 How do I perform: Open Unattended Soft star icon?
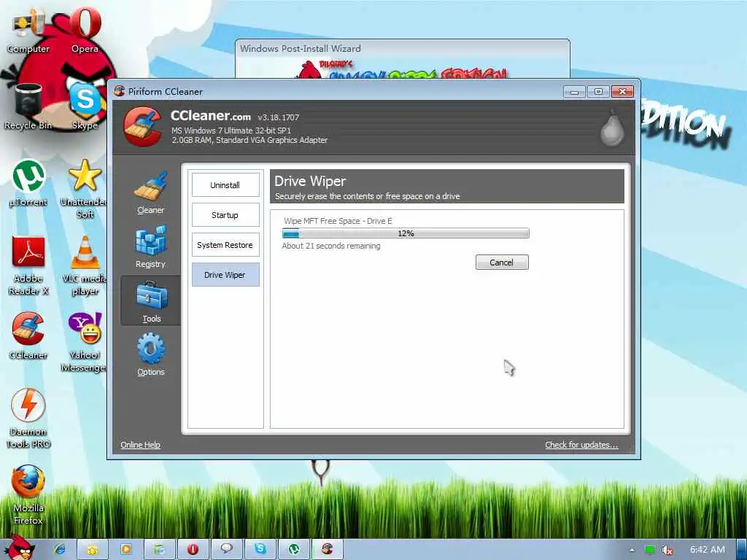coord(85,189)
